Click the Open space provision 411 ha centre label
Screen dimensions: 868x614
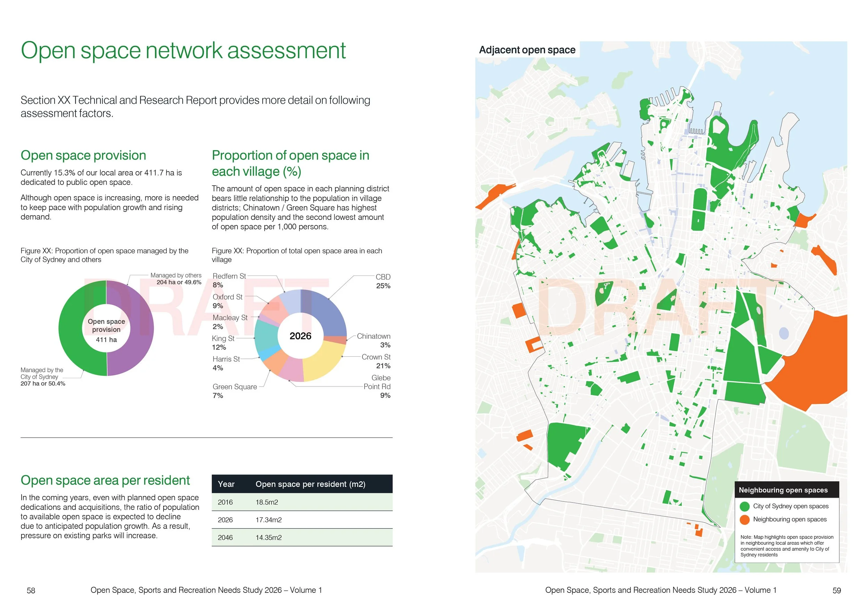click(x=106, y=330)
